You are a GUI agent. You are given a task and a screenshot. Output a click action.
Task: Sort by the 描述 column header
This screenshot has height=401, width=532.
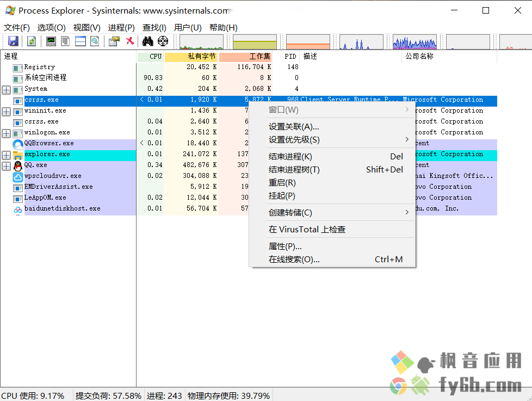point(351,57)
